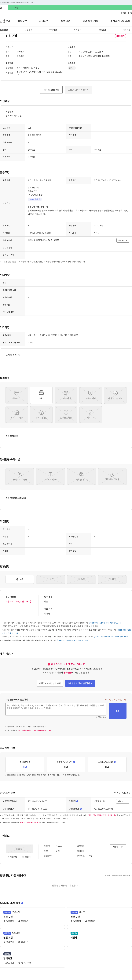Click the 로그인 link

click(123, 13)
